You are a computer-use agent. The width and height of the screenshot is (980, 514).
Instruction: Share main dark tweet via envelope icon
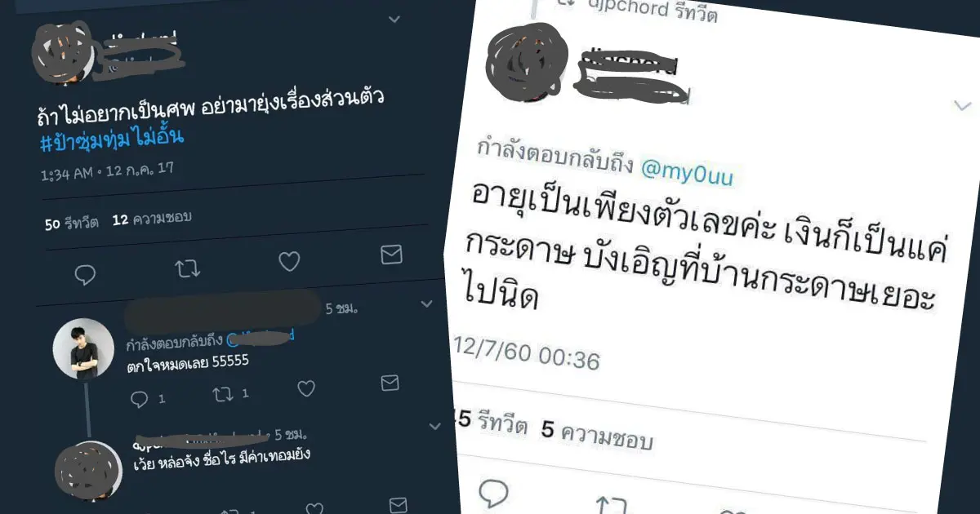(x=392, y=255)
